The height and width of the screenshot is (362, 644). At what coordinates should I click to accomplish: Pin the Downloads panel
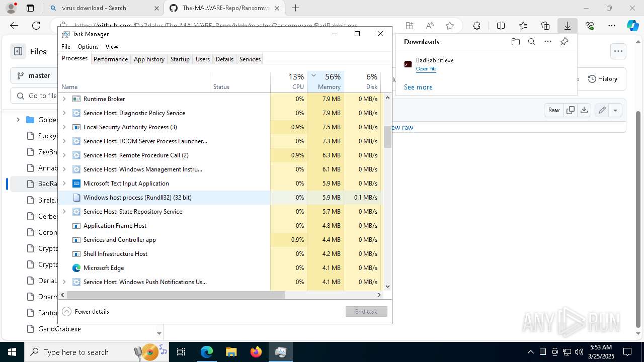coord(564,42)
